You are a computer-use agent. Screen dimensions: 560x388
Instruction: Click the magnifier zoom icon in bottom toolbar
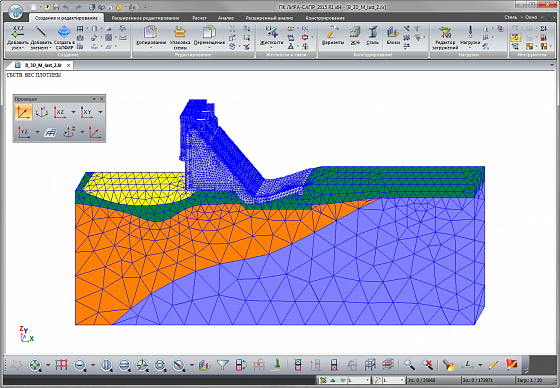coord(409,365)
